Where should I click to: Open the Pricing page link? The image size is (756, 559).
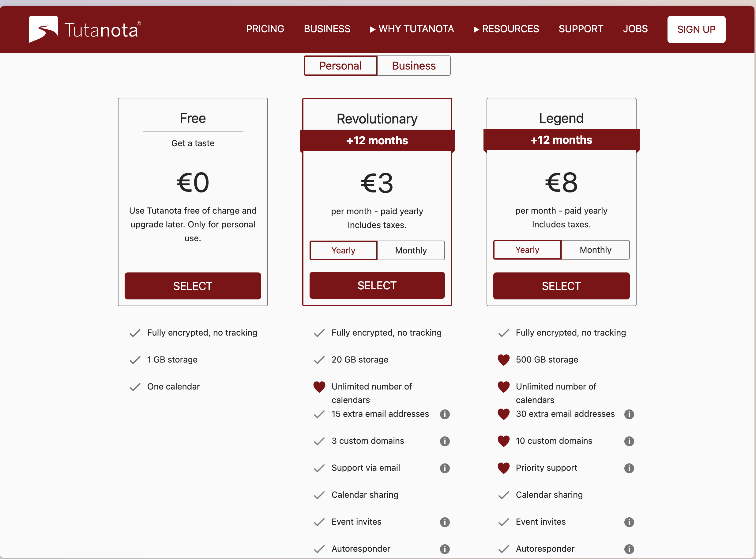(265, 29)
